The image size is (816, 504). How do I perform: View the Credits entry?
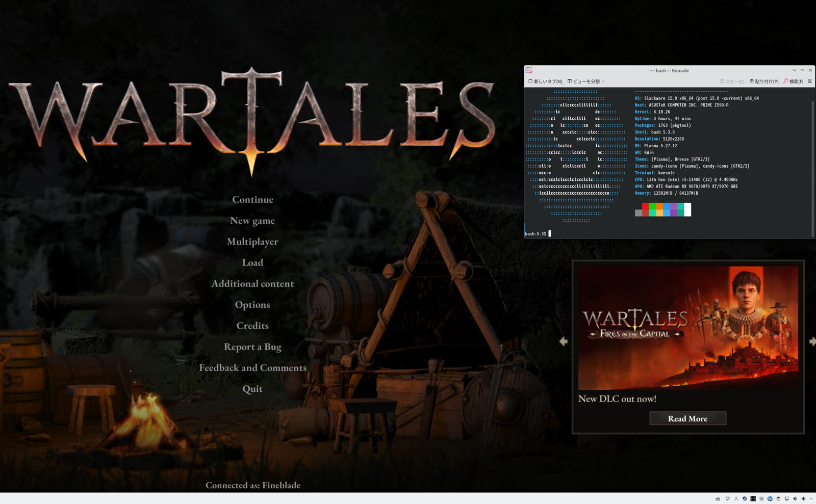(x=252, y=326)
